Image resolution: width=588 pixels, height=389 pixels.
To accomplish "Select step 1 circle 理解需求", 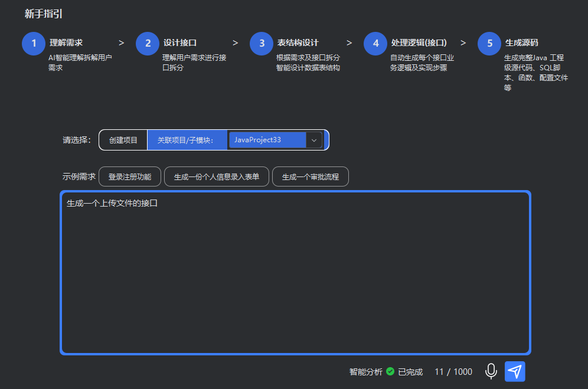I will point(34,44).
